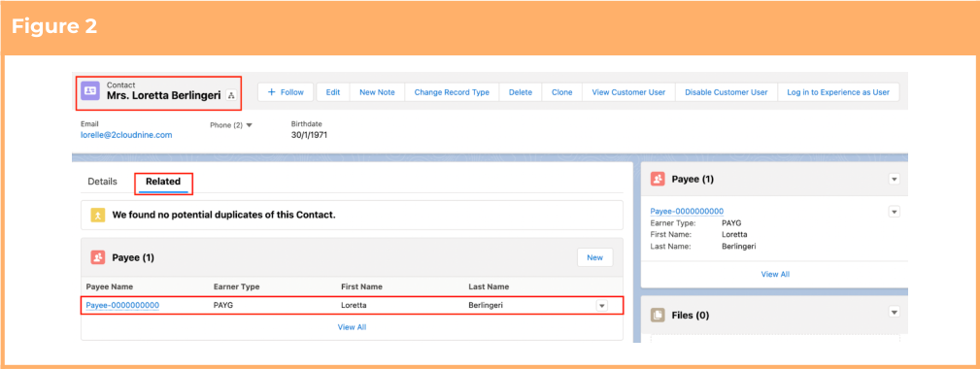Click the Files (0) heading
Screen dimensions: 980x369
point(690,316)
